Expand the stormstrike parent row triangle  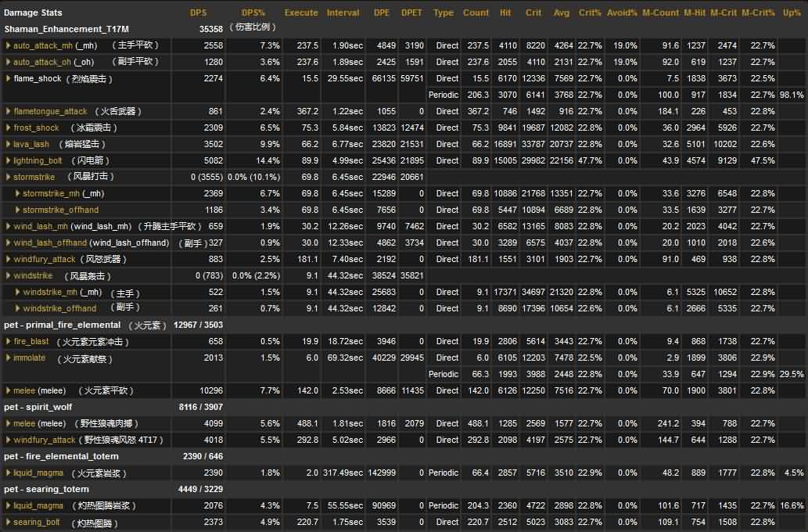[8, 177]
